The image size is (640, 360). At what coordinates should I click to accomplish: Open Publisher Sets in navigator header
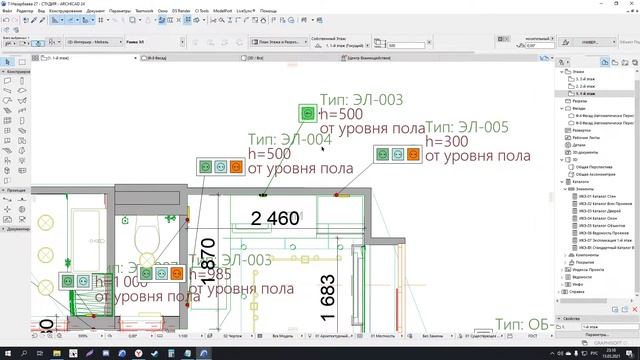pyautogui.click(x=635, y=62)
